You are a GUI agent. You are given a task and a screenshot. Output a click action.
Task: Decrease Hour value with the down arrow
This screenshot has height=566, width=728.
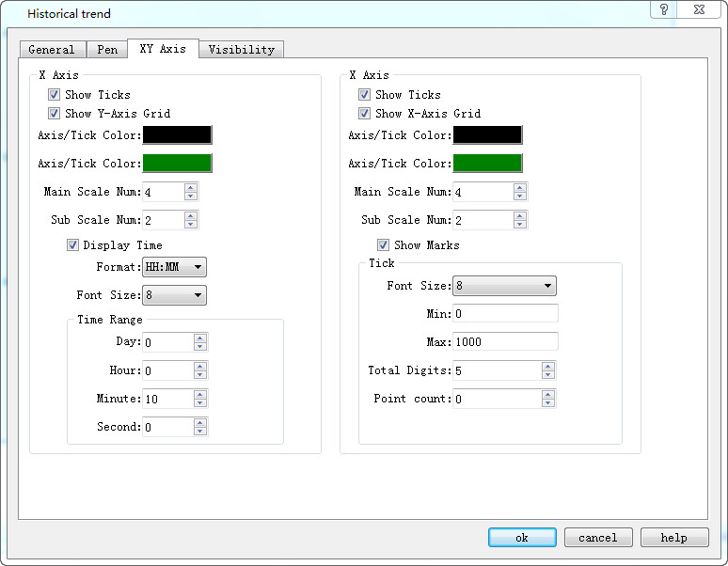click(x=200, y=375)
